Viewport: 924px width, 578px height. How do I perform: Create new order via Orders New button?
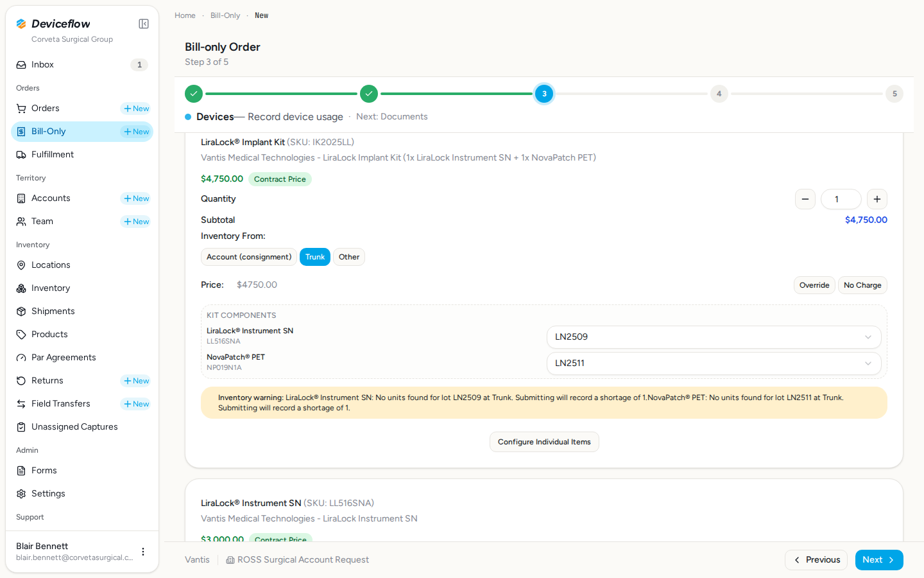(x=136, y=109)
